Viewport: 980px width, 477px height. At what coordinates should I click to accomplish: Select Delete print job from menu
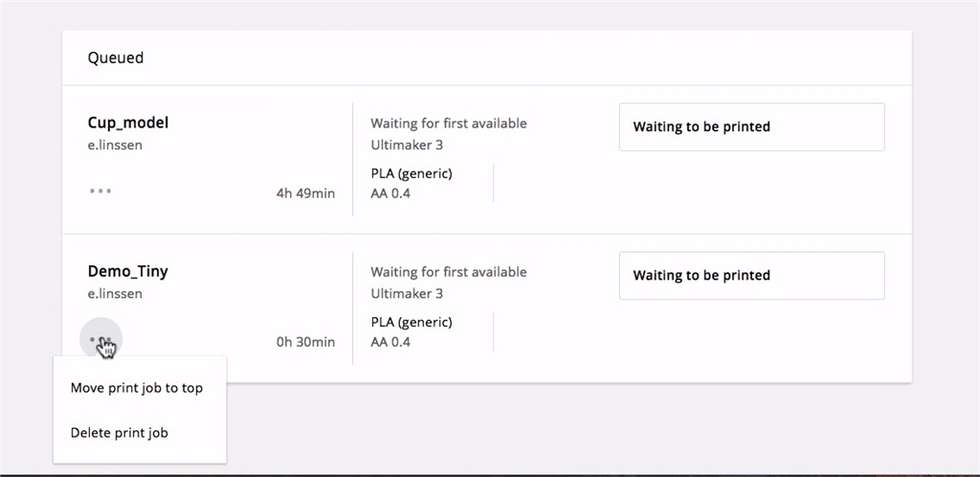coord(120,433)
